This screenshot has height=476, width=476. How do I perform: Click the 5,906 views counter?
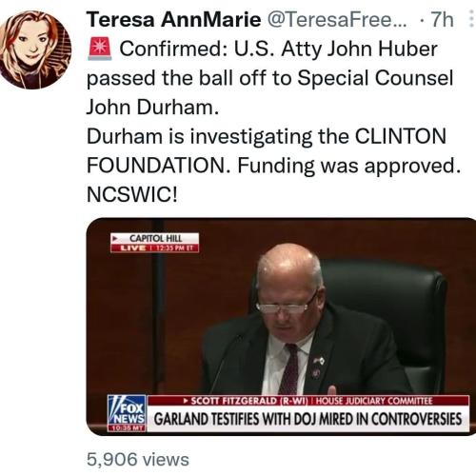(138, 460)
